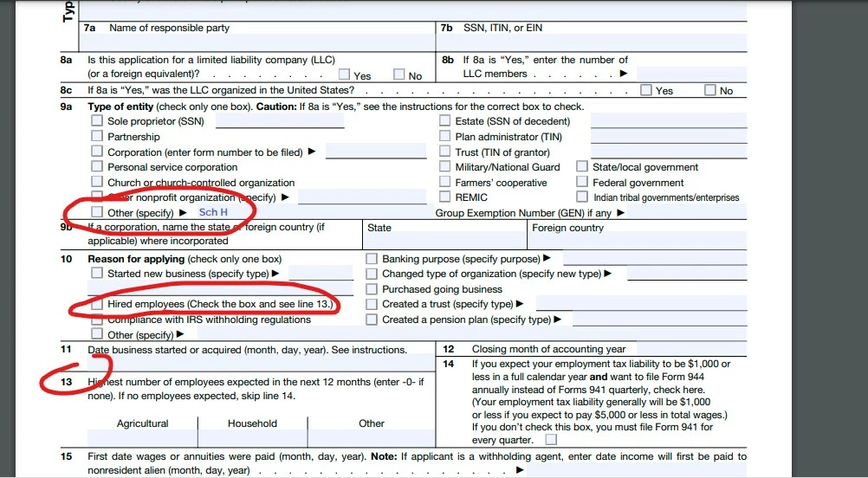Focus the Plan administrator TIN field
This screenshot has height=478, width=868.
coord(669,136)
